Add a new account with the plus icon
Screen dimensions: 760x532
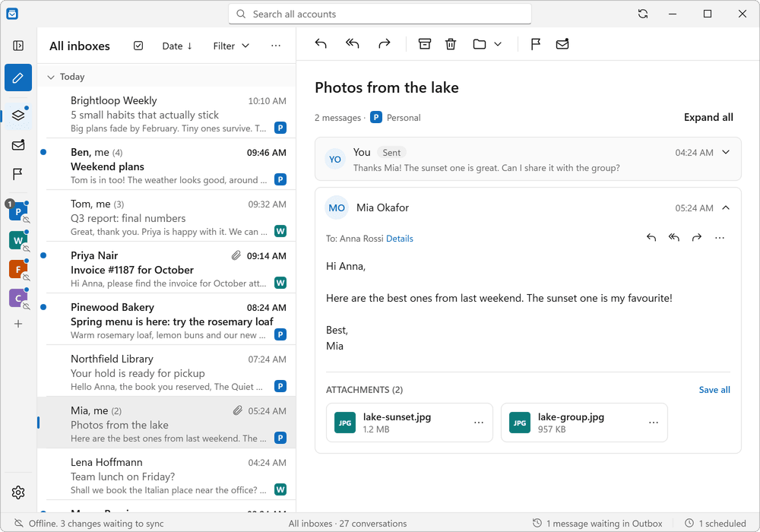[18, 324]
